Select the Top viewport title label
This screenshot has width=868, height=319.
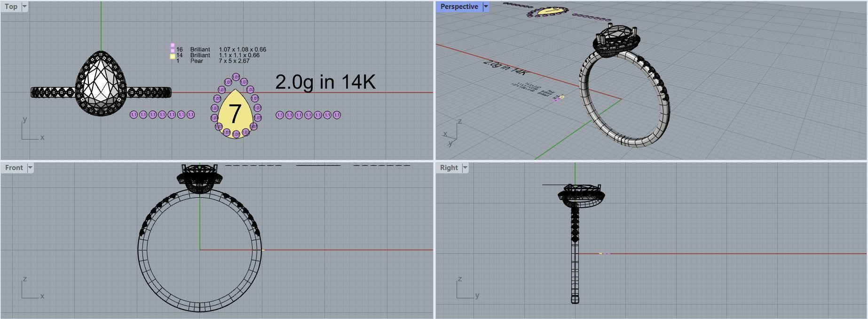coord(11,7)
